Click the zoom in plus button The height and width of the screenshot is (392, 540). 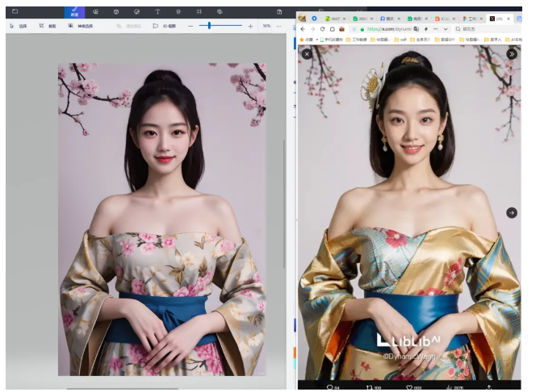pos(250,26)
